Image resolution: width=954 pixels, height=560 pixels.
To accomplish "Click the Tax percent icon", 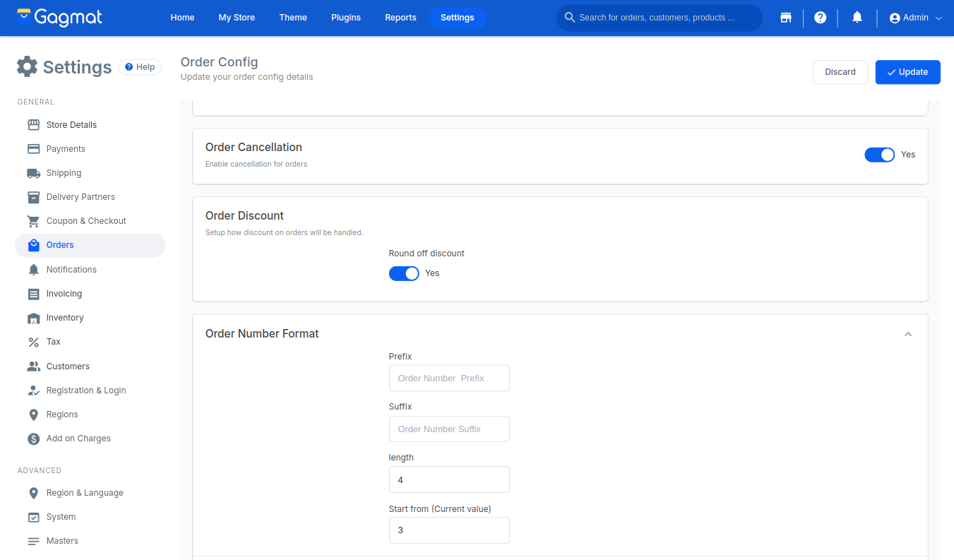I will tap(33, 342).
